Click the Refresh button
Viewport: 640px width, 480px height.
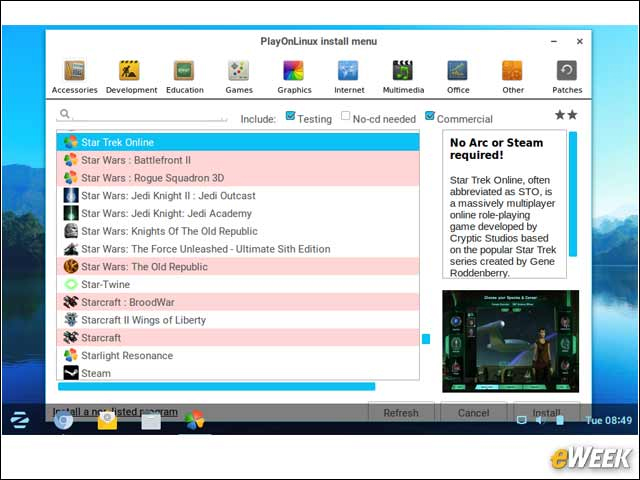click(401, 412)
